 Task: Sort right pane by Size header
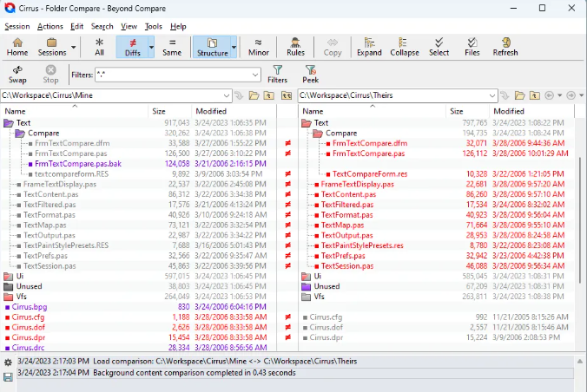click(x=467, y=111)
